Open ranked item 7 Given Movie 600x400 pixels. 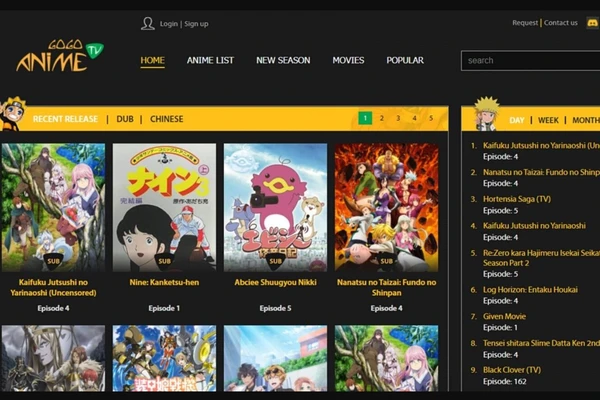click(504, 317)
